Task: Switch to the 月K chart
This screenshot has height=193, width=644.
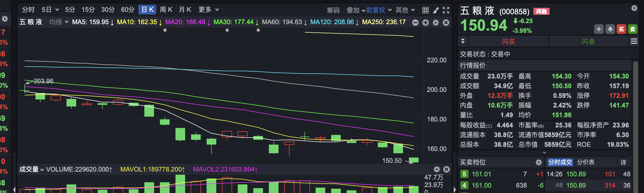Action: (x=185, y=10)
